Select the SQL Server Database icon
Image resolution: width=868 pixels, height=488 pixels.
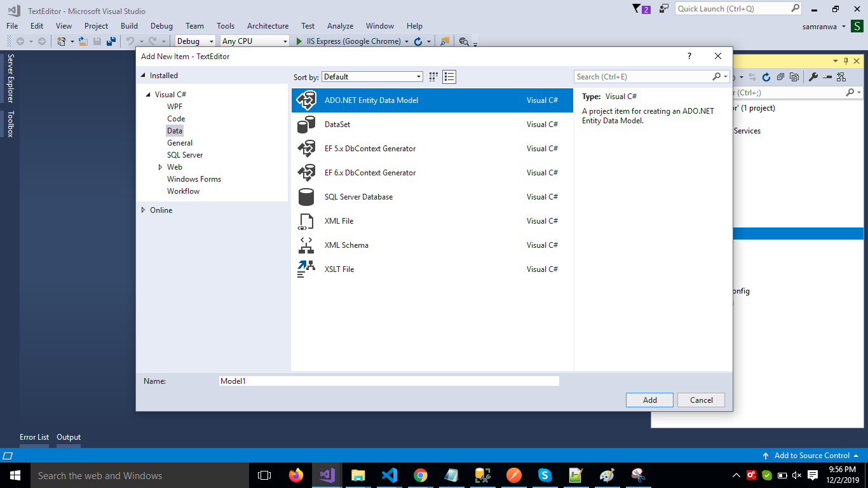click(x=306, y=197)
